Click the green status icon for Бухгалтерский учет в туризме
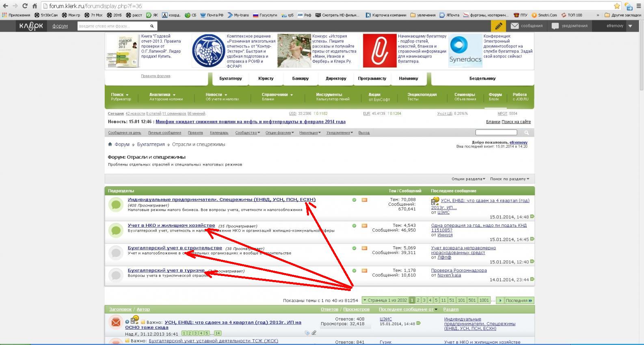The height and width of the screenshot is (345, 644). (354, 271)
